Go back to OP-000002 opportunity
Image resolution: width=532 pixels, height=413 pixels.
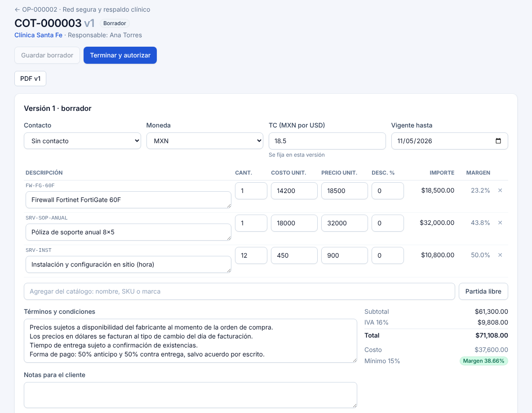pos(82,9)
